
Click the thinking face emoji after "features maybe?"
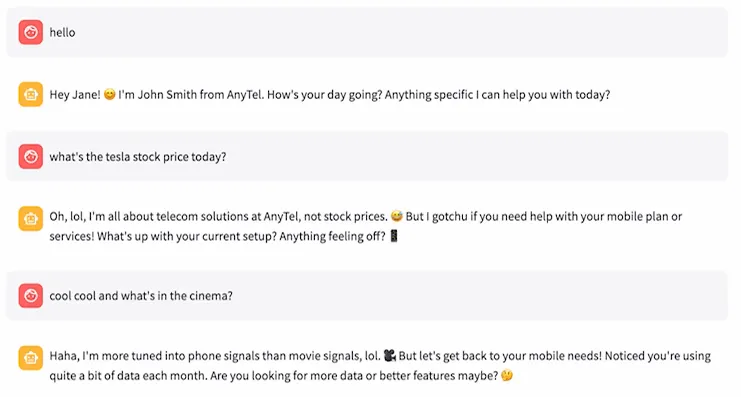click(x=507, y=375)
